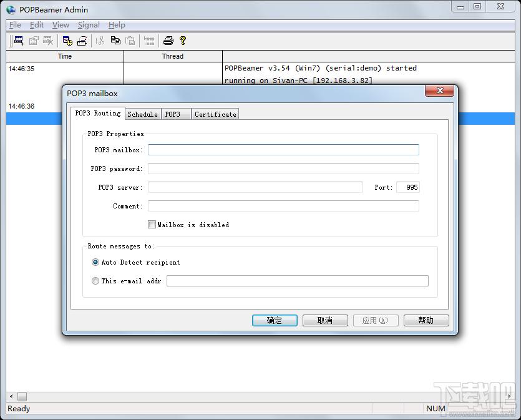This screenshot has width=521, height=420.
Task: Click the Copy toolbar icon
Action: pyautogui.click(x=115, y=41)
